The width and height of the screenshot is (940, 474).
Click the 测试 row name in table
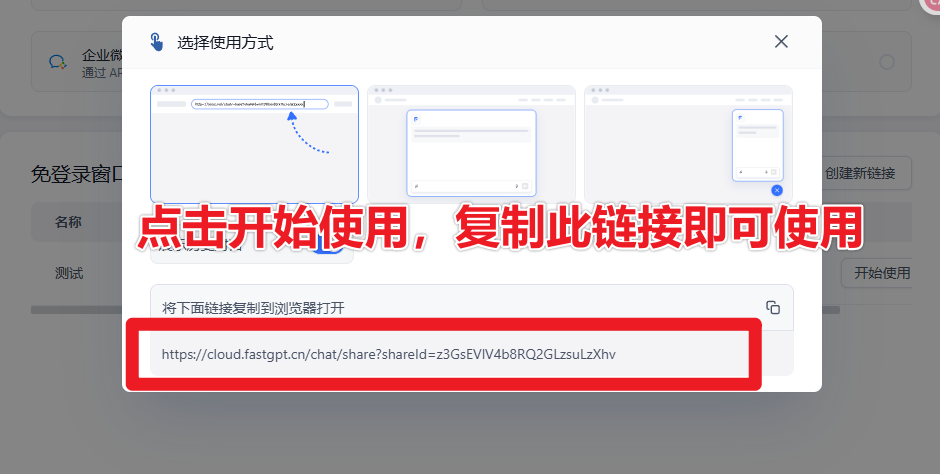pos(69,273)
